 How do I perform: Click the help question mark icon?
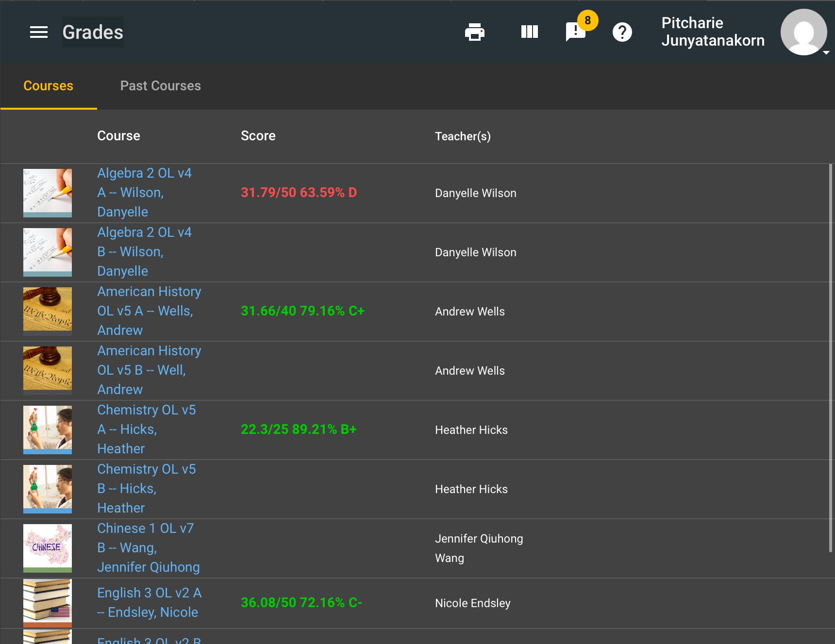(622, 32)
